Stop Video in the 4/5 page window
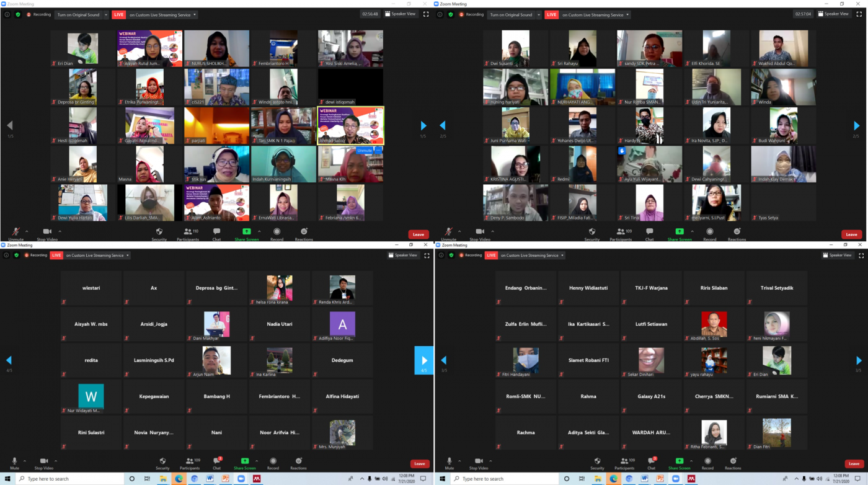 43,463
